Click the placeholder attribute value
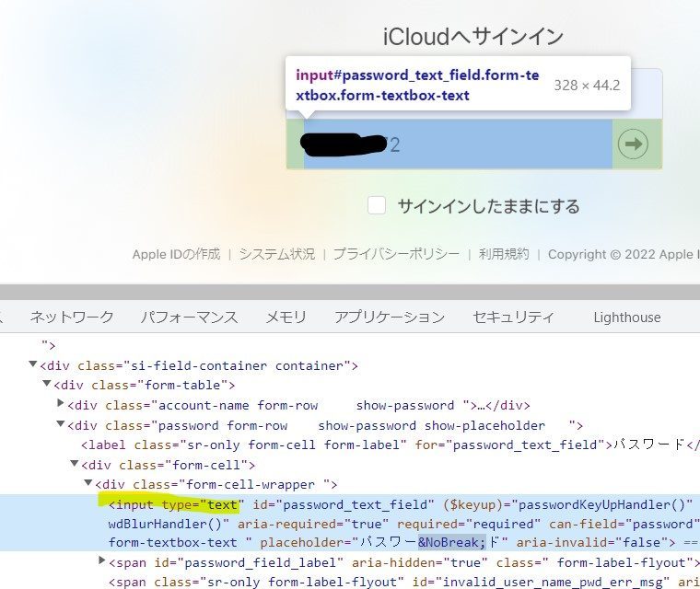The width and height of the screenshot is (700, 589). pyautogui.click(x=430, y=543)
